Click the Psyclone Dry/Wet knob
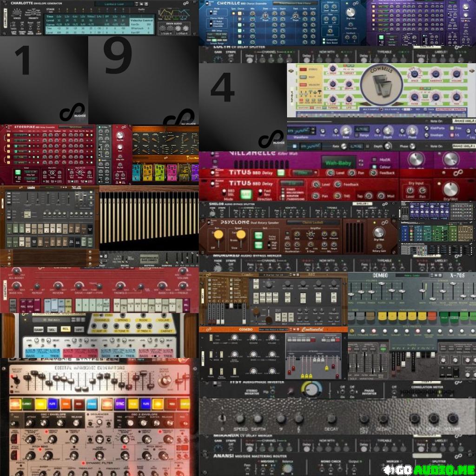The width and height of the screenshot is (476, 476). [x=378, y=232]
